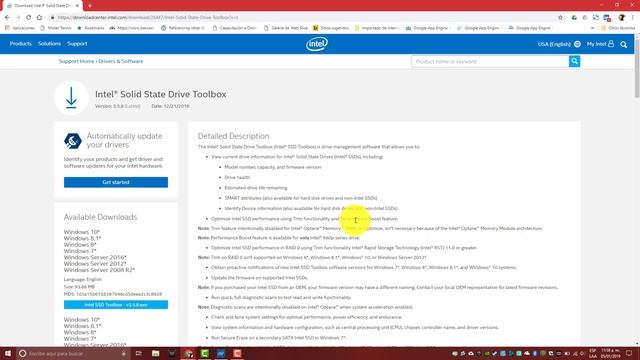This screenshot has width=640, height=360.
Task: Expand the Otros favoritos folder
Action: [618, 28]
